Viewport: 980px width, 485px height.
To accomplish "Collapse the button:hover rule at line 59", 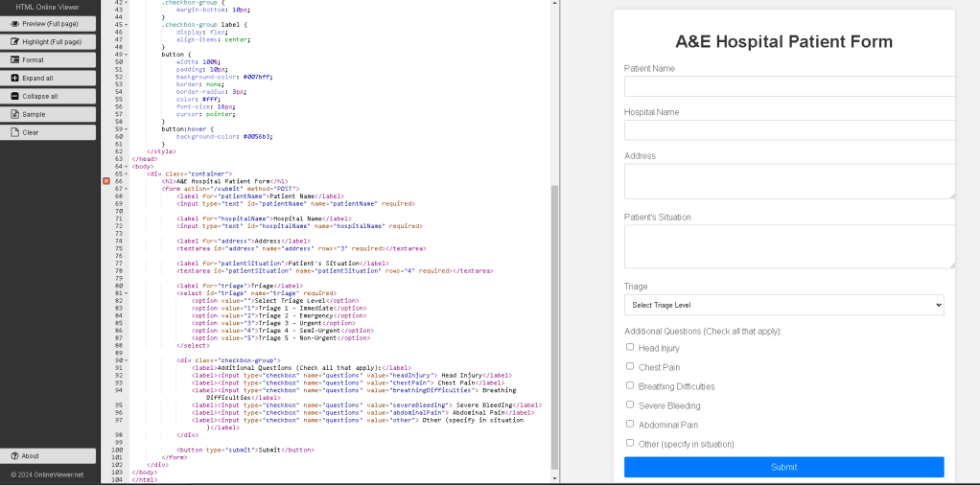I will pyautogui.click(x=127, y=128).
